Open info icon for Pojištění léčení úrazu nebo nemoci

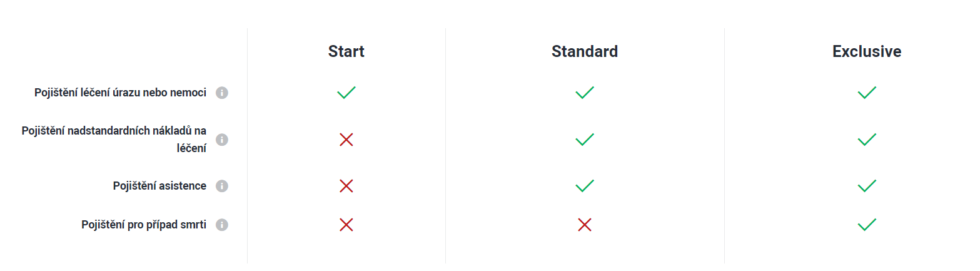222,93
